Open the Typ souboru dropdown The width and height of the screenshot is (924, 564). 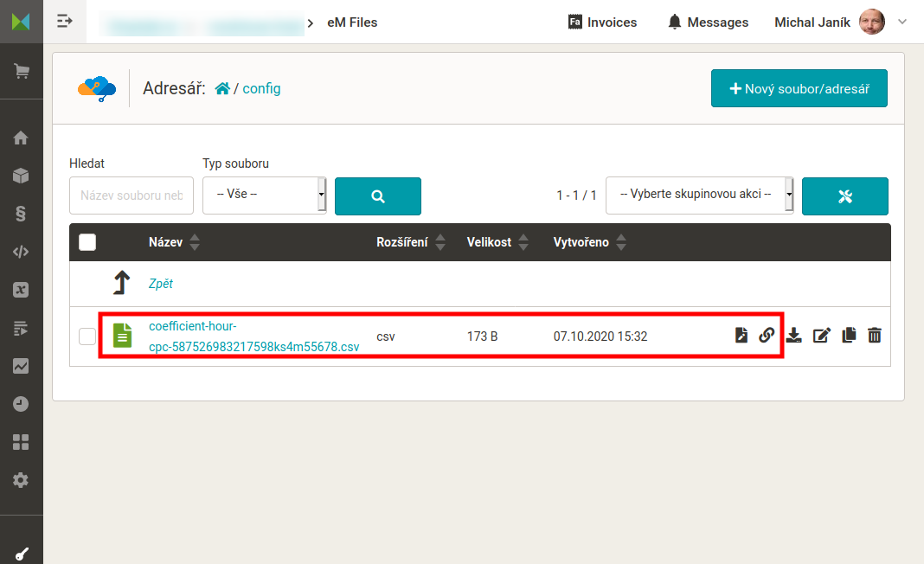point(264,195)
